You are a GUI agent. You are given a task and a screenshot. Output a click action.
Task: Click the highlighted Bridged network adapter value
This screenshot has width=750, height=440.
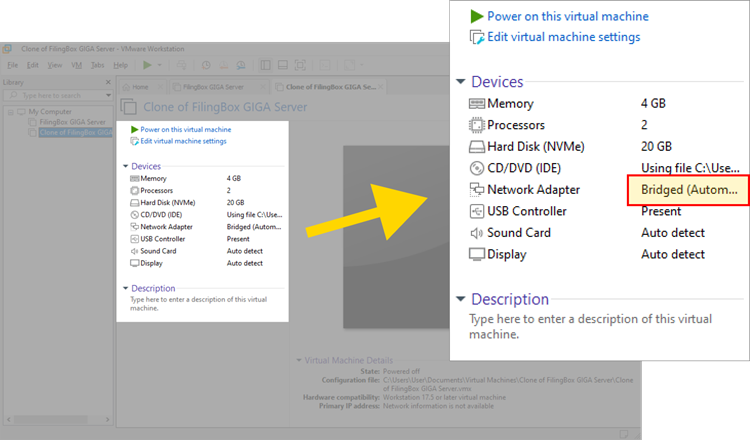tap(687, 190)
